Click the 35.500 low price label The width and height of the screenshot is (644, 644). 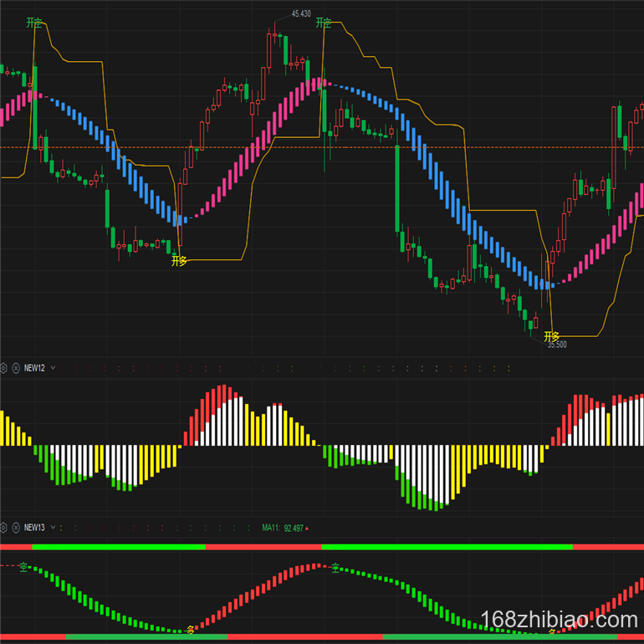point(557,345)
